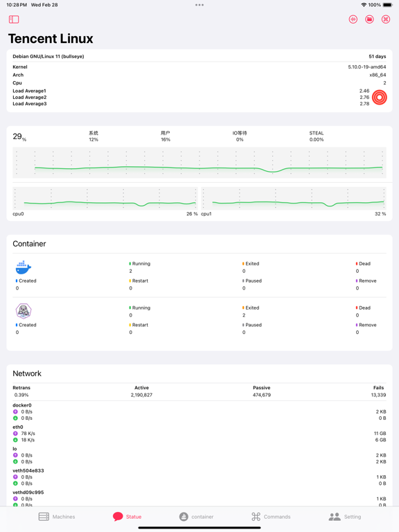
Task: Tap the Debian GNU/Linux 11 (bullseye) label
Action: click(x=48, y=56)
